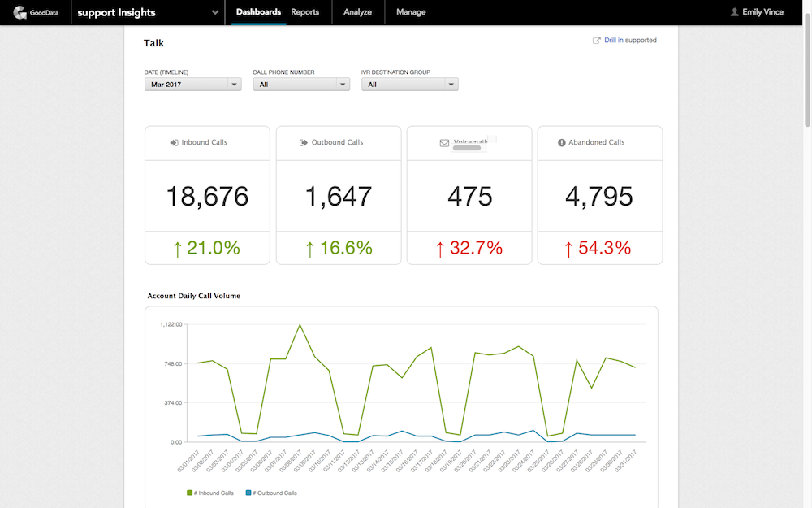
Task: Go to the Manage section
Action: pyautogui.click(x=411, y=12)
